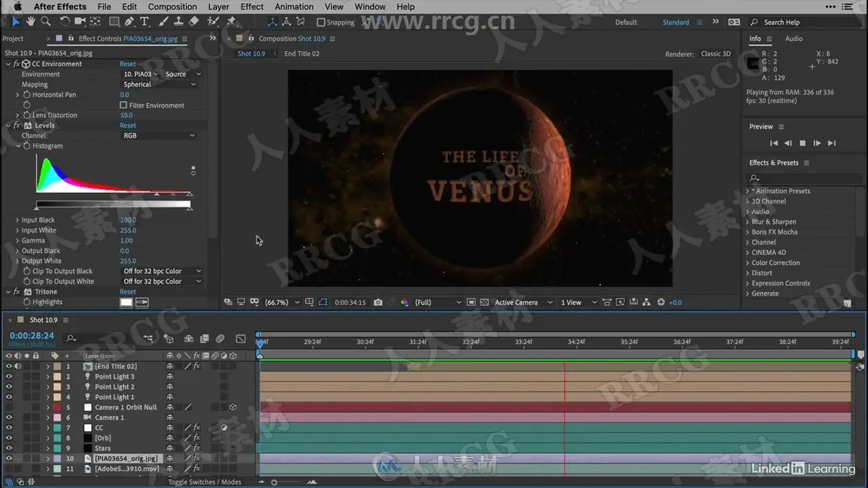Reset the Levels effect
Image resolution: width=868 pixels, height=488 pixels.
tap(127, 125)
